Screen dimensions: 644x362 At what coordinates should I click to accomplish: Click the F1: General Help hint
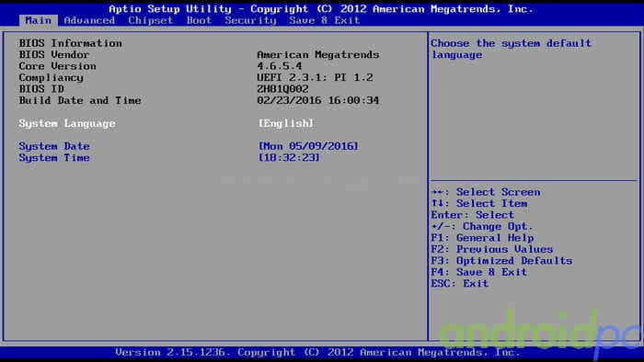[482, 238]
